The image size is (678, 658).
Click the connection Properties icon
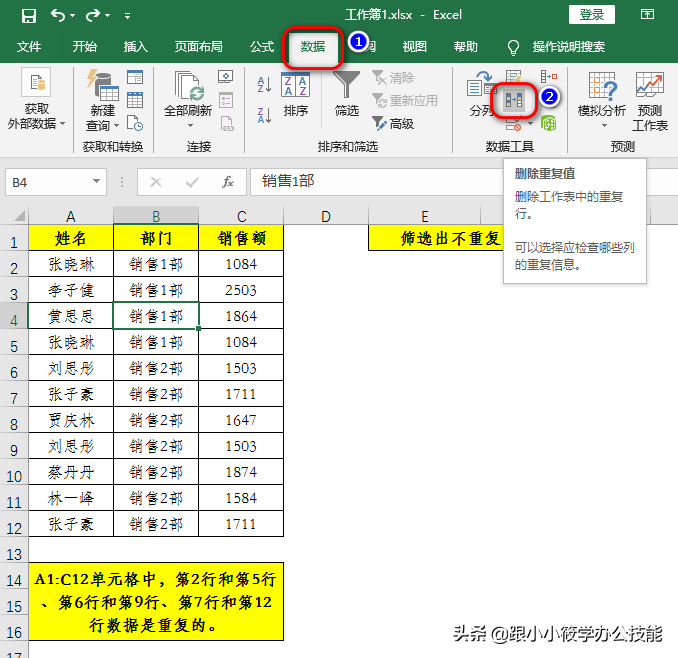(226, 100)
